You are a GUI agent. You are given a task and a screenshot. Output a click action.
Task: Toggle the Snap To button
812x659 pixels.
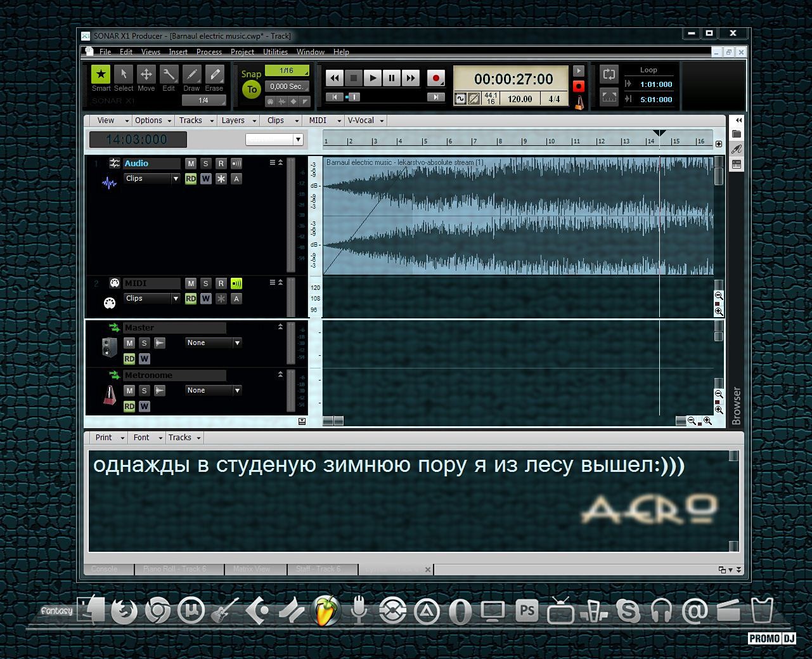tap(252, 89)
